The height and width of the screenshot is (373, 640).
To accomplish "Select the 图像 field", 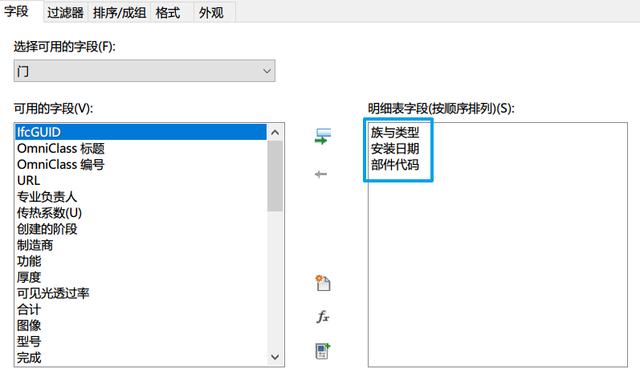I will [141, 326].
